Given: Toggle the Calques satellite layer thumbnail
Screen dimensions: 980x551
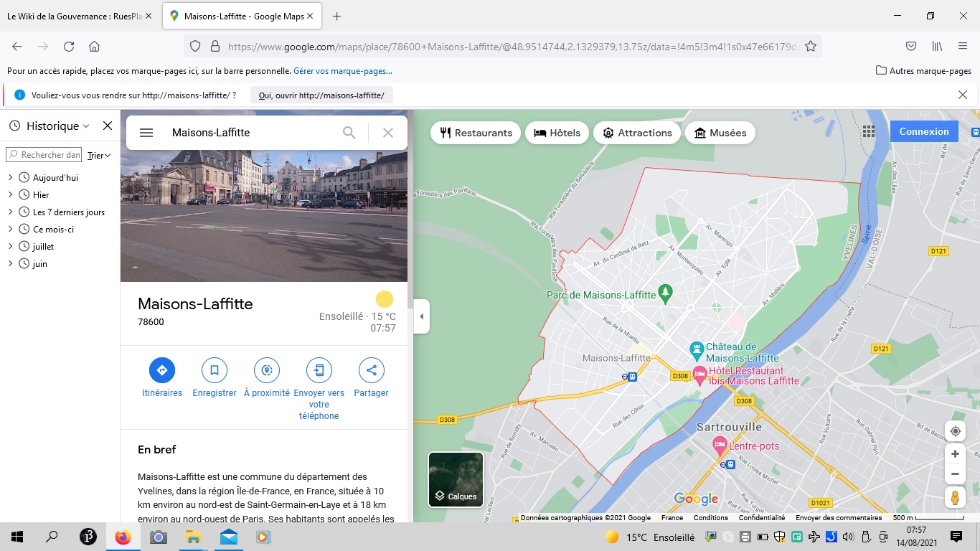Looking at the screenshot, I should click(x=456, y=479).
